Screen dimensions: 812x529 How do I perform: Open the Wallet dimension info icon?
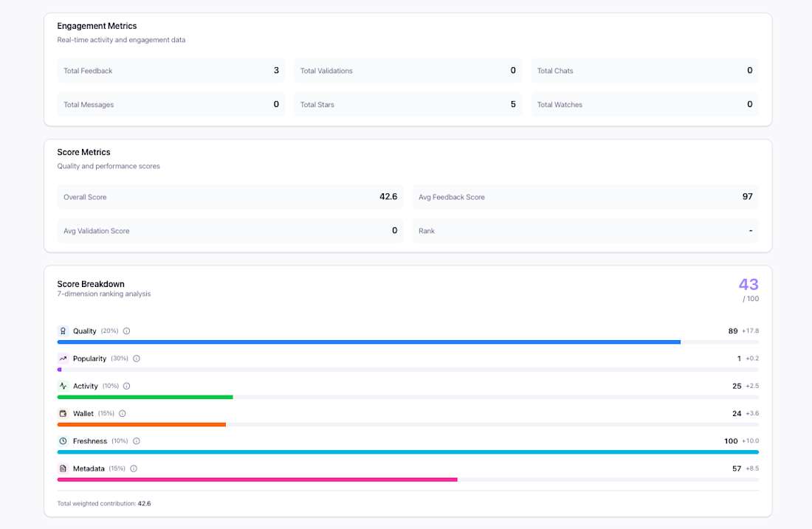(x=121, y=413)
